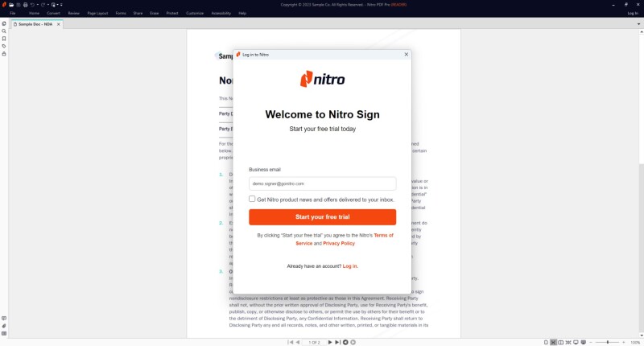Image resolution: width=644 pixels, height=346 pixels.
Task: Click the zoom in plus button
Action: [623, 342]
